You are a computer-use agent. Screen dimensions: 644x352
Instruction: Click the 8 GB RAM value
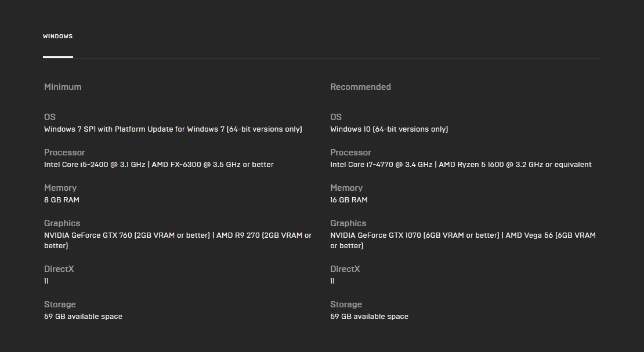[61, 200]
